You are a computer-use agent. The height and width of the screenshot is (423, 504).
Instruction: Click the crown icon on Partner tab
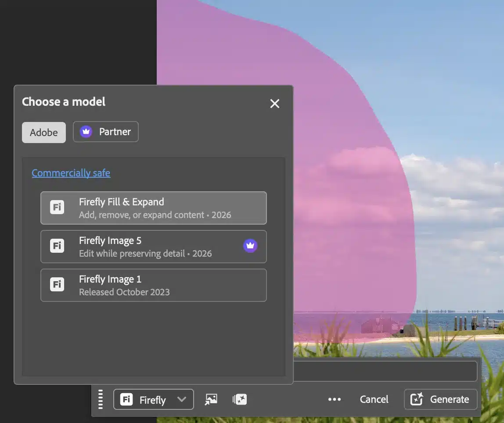pos(86,132)
